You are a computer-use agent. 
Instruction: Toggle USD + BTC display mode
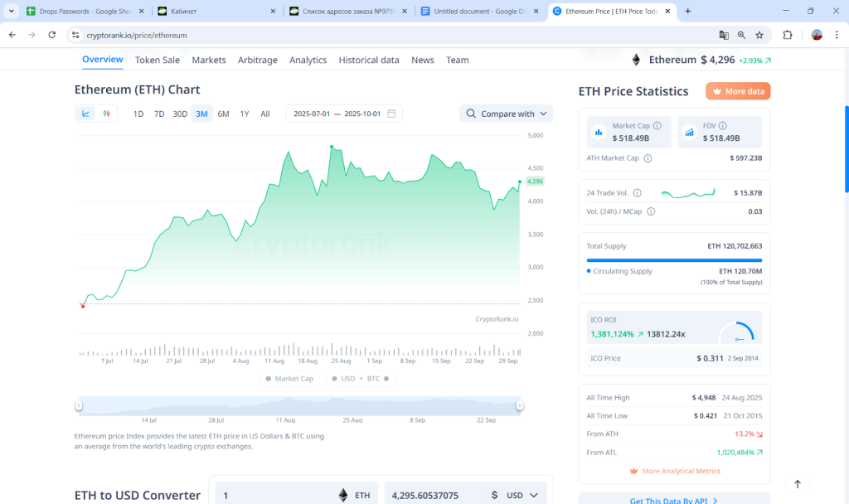coord(359,378)
